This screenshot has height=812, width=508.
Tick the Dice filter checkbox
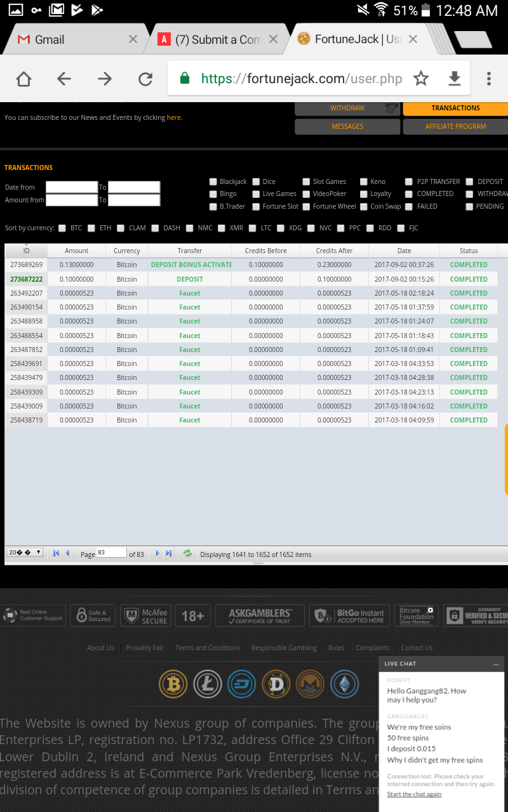[256, 181]
